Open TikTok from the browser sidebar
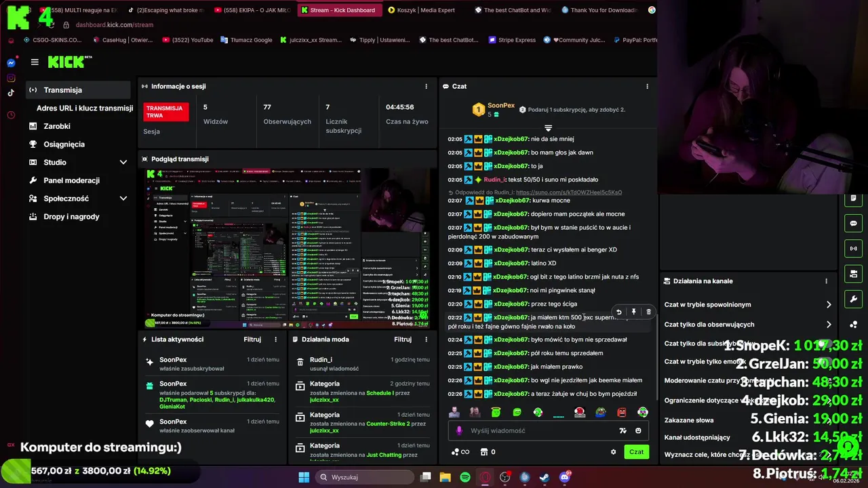868x488 pixels. (x=11, y=93)
